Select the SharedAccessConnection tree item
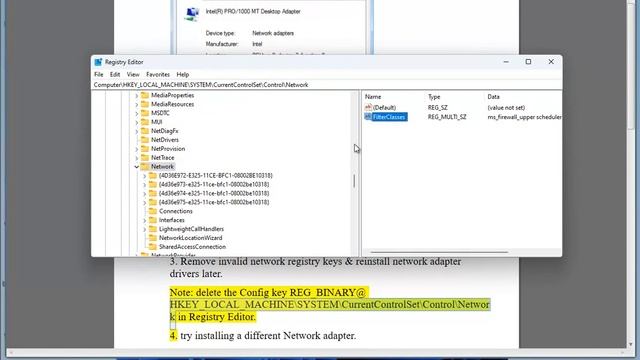Image resolution: width=640 pixels, height=360 pixels. pos(192,247)
